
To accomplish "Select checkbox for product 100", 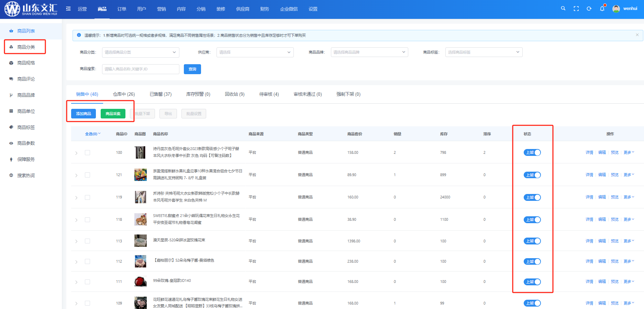I will (88, 152).
